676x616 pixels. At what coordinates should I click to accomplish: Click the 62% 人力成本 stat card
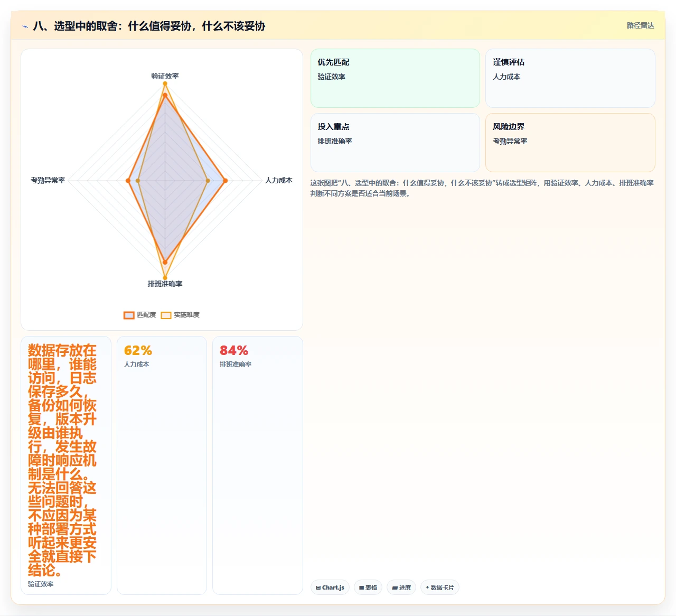pyautogui.click(x=162, y=465)
